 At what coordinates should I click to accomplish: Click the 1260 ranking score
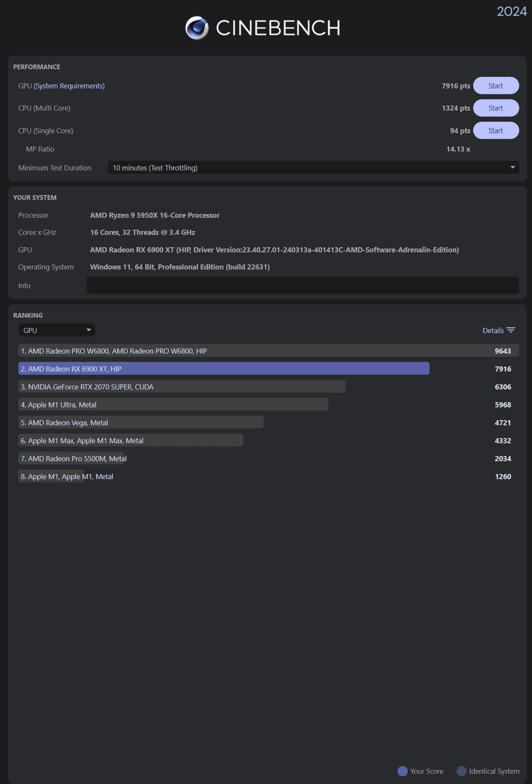point(503,477)
